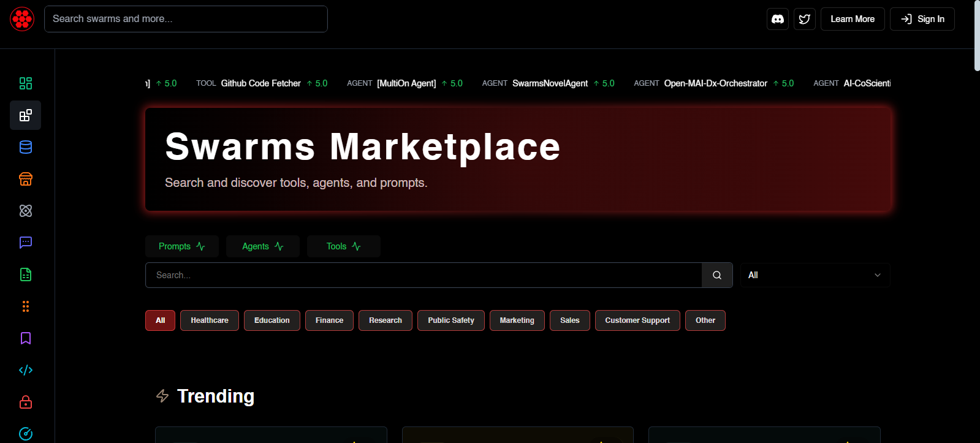The height and width of the screenshot is (443, 980).
Task: Filter by Education category
Action: pyautogui.click(x=272, y=320)
